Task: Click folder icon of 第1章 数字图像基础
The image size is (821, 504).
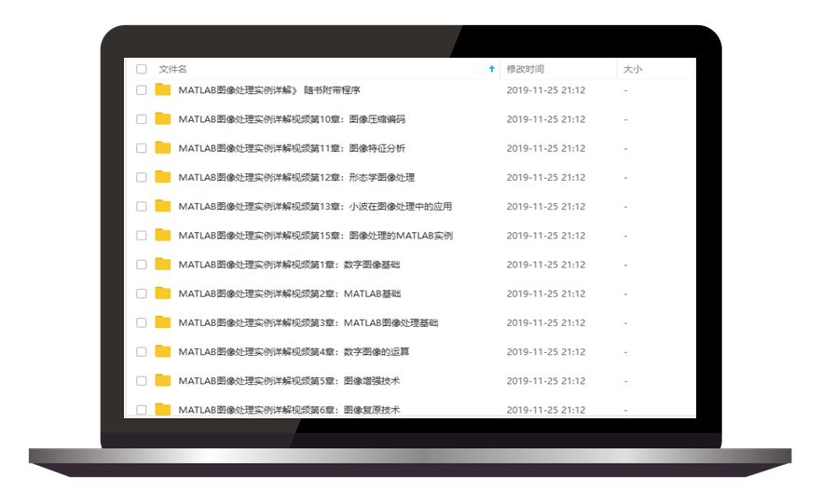Action: point(163,264)
